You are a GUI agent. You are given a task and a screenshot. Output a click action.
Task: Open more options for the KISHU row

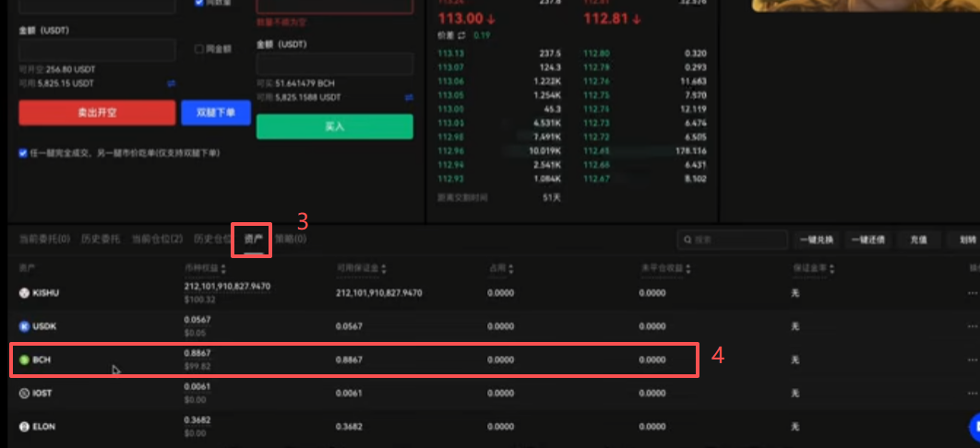pyautogui.click(x=972, y=292)
